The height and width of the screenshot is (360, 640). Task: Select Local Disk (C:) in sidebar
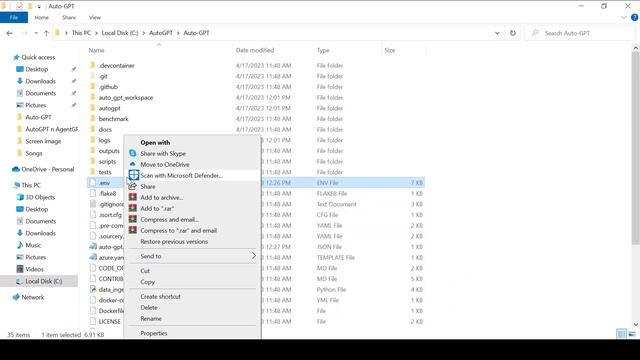pos(43,281)
